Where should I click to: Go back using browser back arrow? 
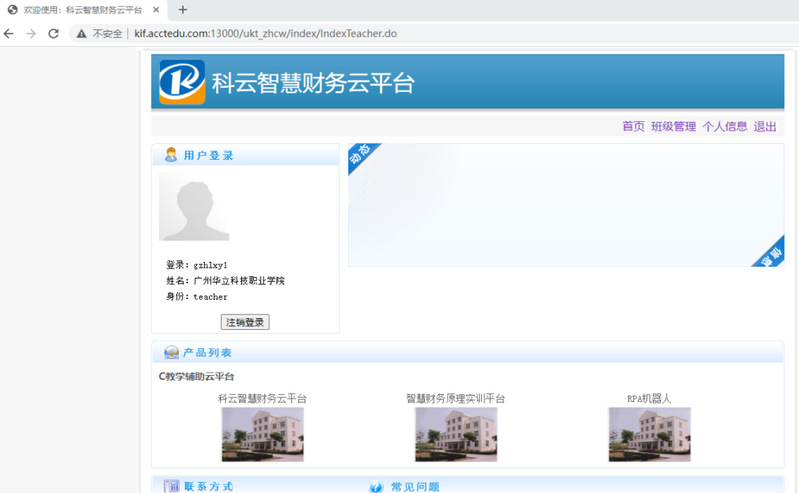pyautogui.click(x=10, y=33)
